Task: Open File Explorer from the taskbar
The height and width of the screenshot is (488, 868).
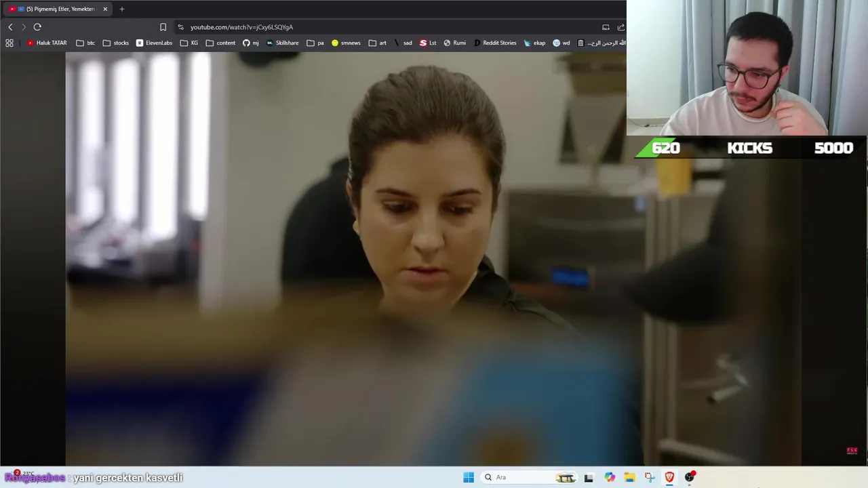Action: [629, 477]
